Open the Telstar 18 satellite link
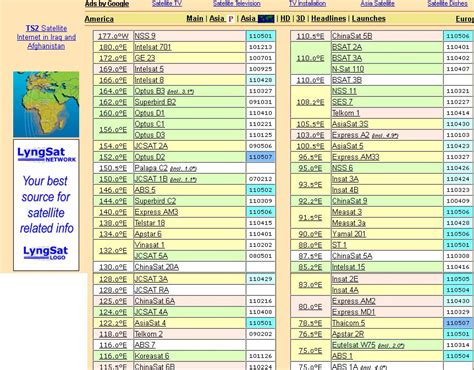The image size is (474, 370). tap(150, 223)
